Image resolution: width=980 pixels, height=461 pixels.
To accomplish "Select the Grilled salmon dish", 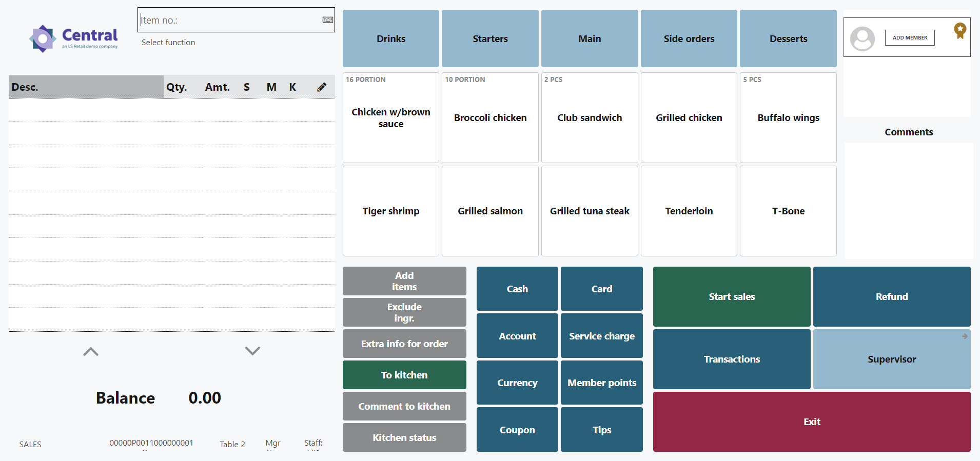I will 490,211.
